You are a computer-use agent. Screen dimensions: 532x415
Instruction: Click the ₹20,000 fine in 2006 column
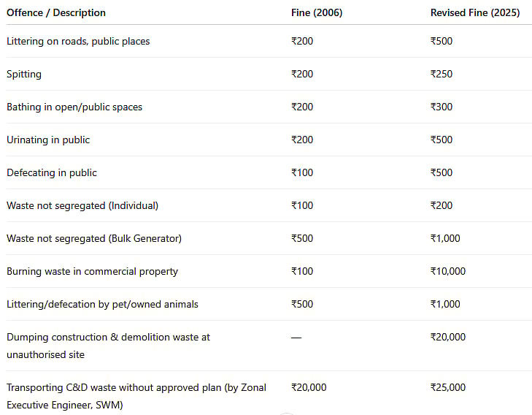pyautogui.click(x=309, y=387)
